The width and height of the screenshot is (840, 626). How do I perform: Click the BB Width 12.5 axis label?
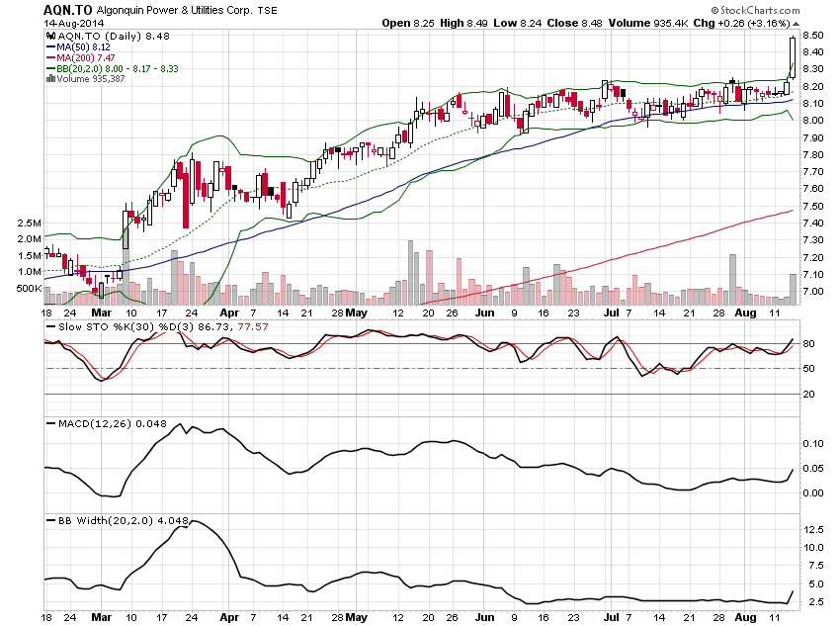813,529
